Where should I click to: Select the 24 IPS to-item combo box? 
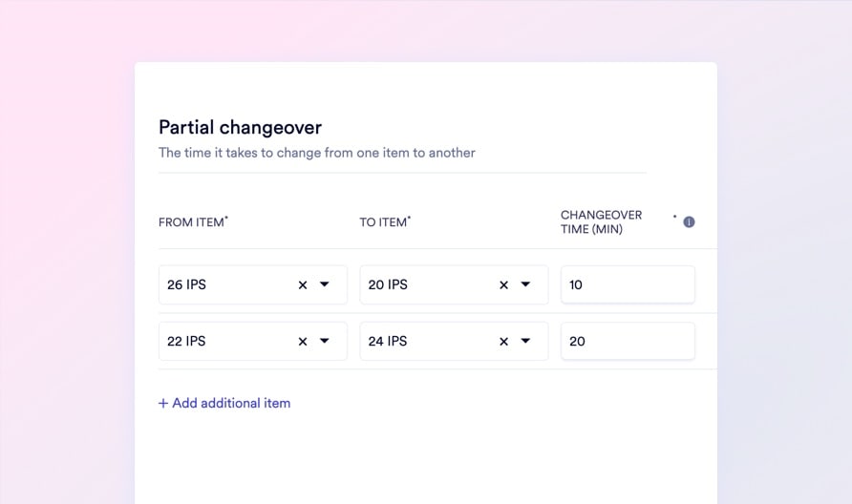pyautogui.click(x=426, y=341)
